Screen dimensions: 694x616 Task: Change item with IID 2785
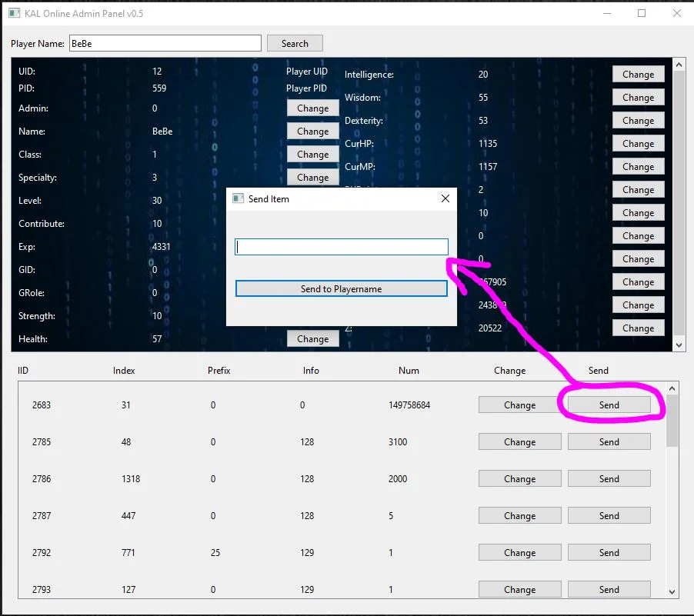519,441
